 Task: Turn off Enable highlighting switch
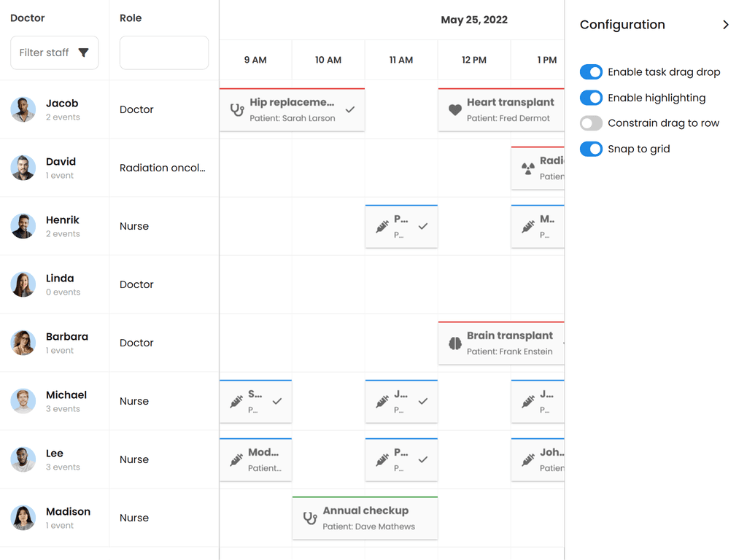click(x=591, y=98)
